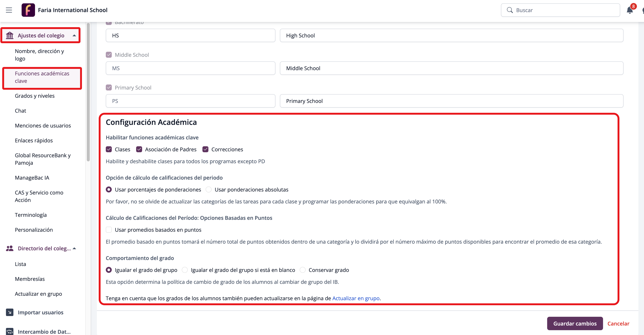Click the Intercambio de Datos icon
This screenshot has width=644, height=335.
tap(10, 331)
